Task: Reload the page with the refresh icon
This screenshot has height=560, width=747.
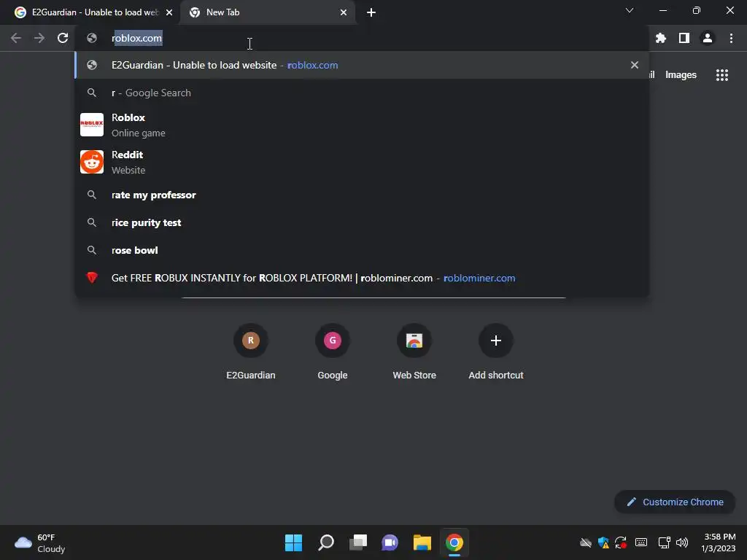Action: pos(63,38)
